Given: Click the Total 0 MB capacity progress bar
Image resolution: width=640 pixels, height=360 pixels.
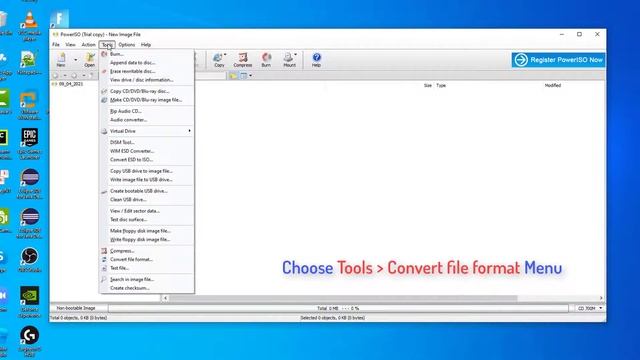Looking at the screenshot, I should coord(338,308).
